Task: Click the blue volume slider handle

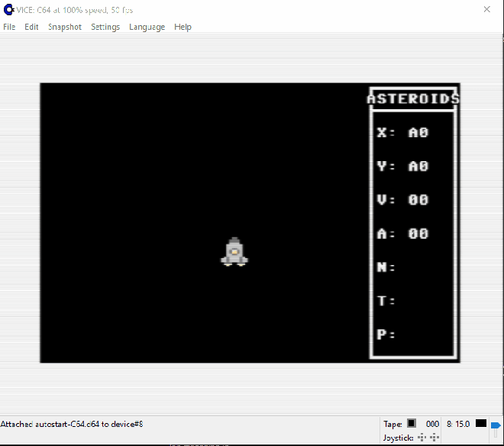Action: click(496, 425)
